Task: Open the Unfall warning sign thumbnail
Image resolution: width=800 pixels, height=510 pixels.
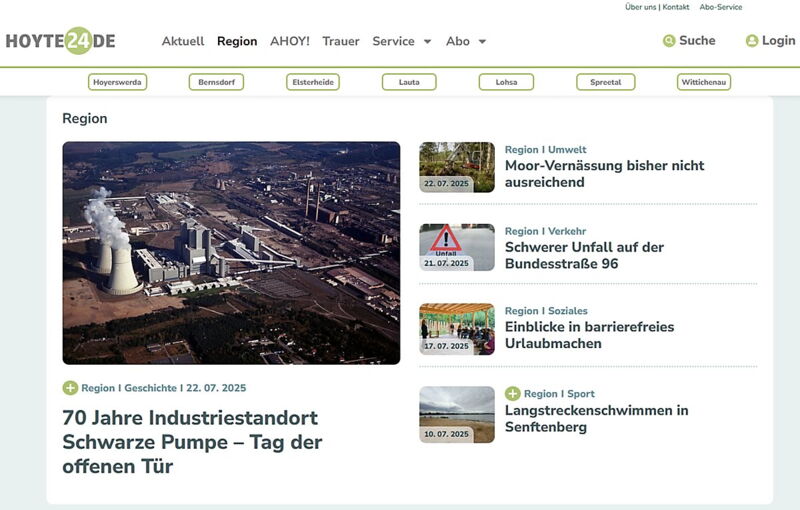Action: (x=457, y=247)
